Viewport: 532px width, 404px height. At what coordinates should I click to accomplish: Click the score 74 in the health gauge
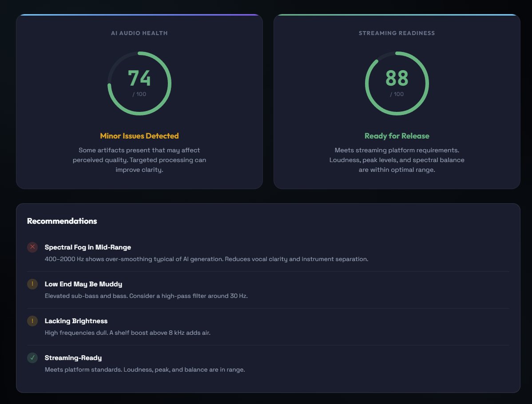tap(139, 78)
